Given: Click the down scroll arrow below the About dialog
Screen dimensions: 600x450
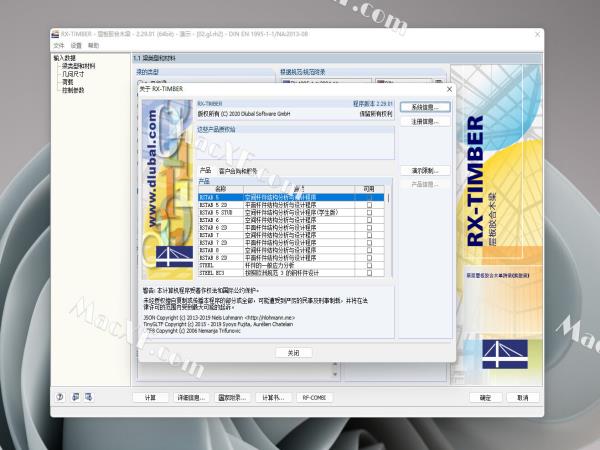Looking at the screenshot, I should pos(335,374).
